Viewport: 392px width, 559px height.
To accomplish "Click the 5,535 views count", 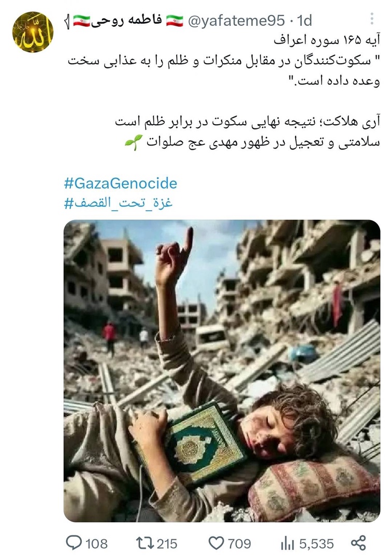I will (x=316, y=543).
